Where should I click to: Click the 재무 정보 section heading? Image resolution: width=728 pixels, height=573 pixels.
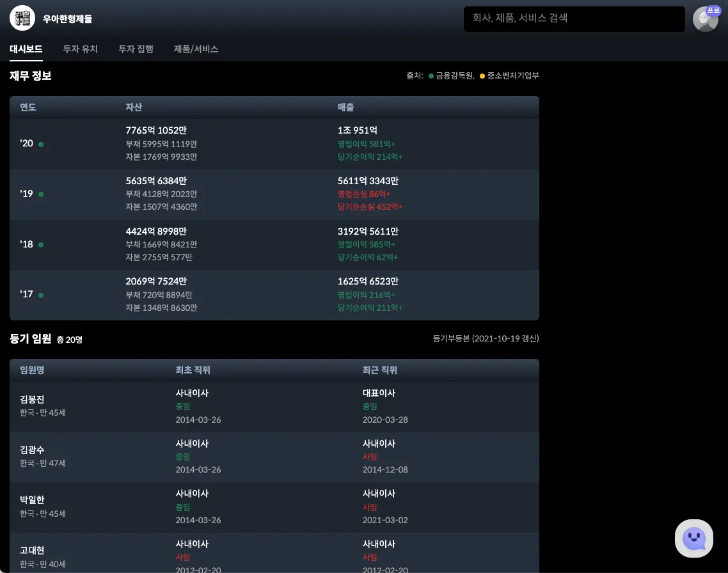pos(31,75)
